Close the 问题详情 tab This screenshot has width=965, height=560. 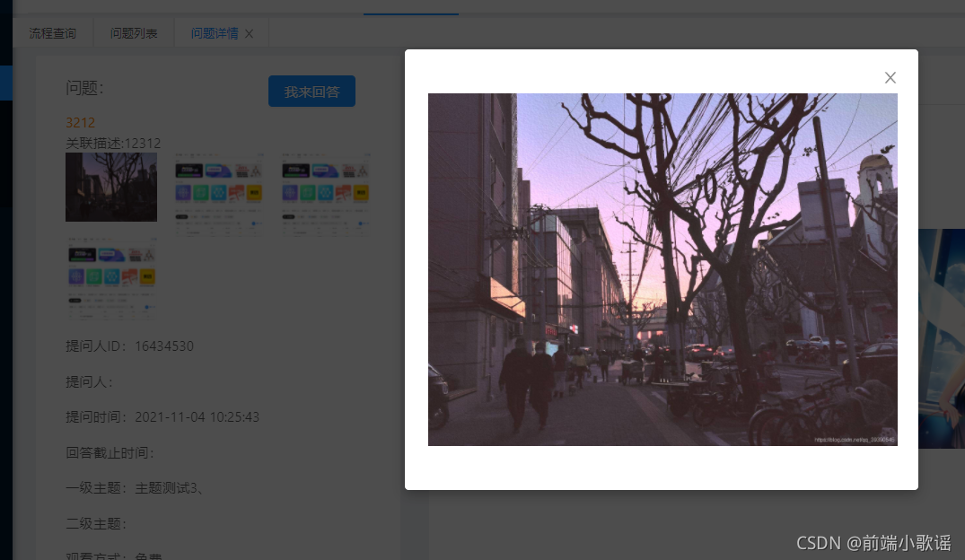249,34
